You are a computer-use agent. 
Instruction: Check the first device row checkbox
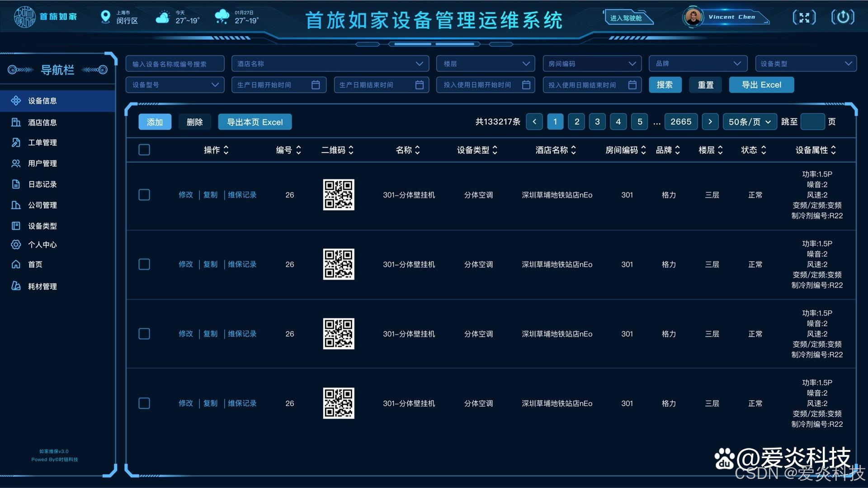(x=144, y=195)
